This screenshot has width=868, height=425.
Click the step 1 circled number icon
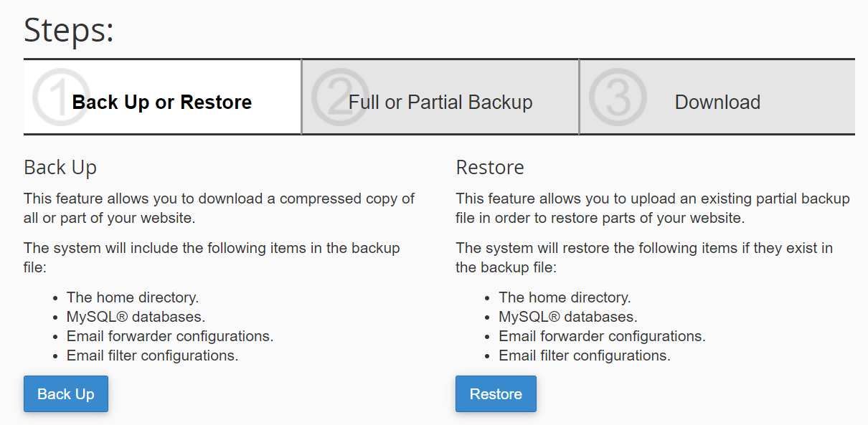click(x=61, y=97)
